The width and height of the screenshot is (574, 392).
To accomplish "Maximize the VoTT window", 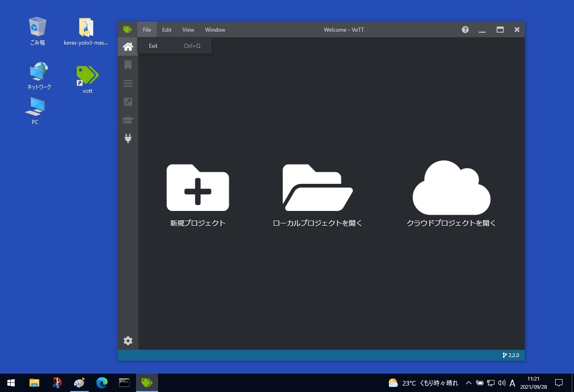I will pos(500,29).
